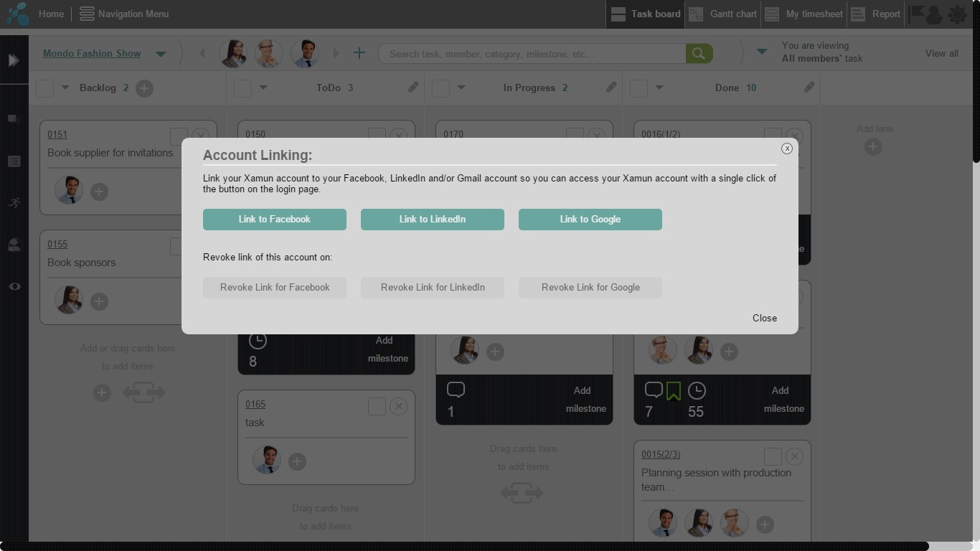Image resolution: width=980 pixels, height=551 pixels.
Task: Open the settings gear icon
Action: [x=958, y=14]
